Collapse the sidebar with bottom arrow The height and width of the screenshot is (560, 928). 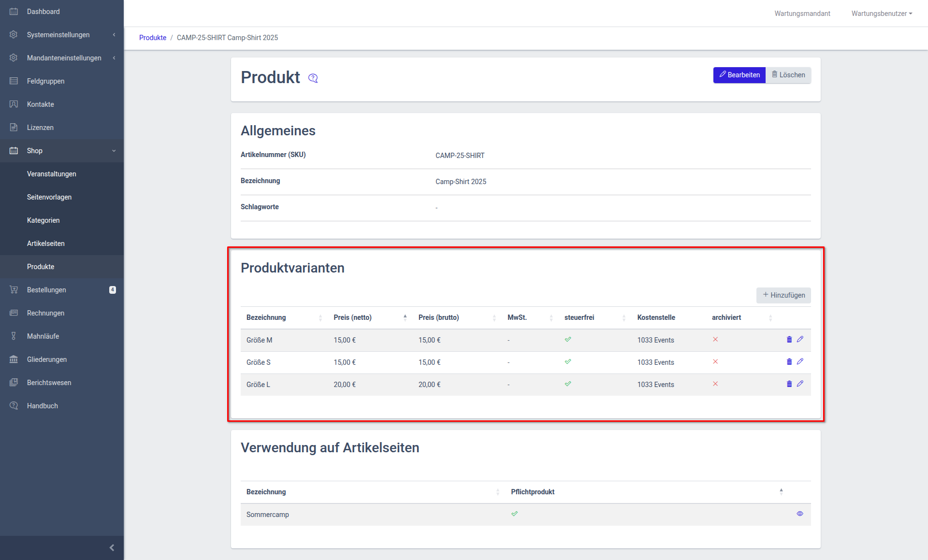[112, 547]
